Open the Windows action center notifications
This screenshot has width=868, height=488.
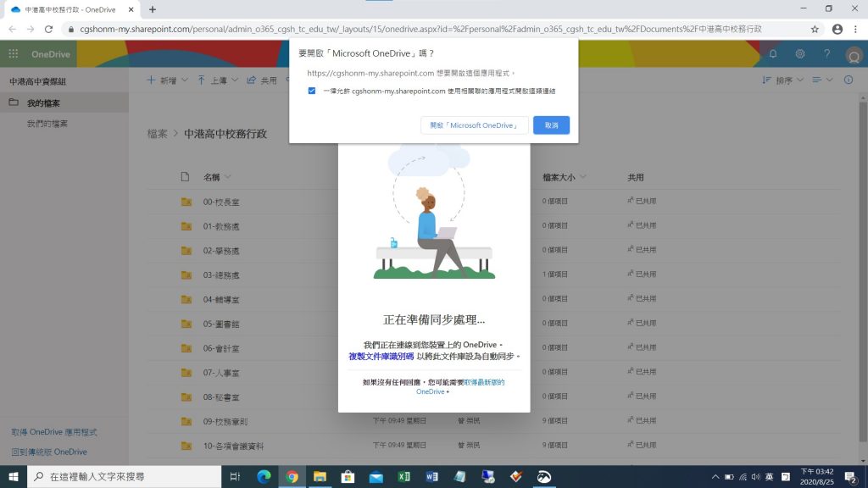pyautogui.click(x=851, y=476)
